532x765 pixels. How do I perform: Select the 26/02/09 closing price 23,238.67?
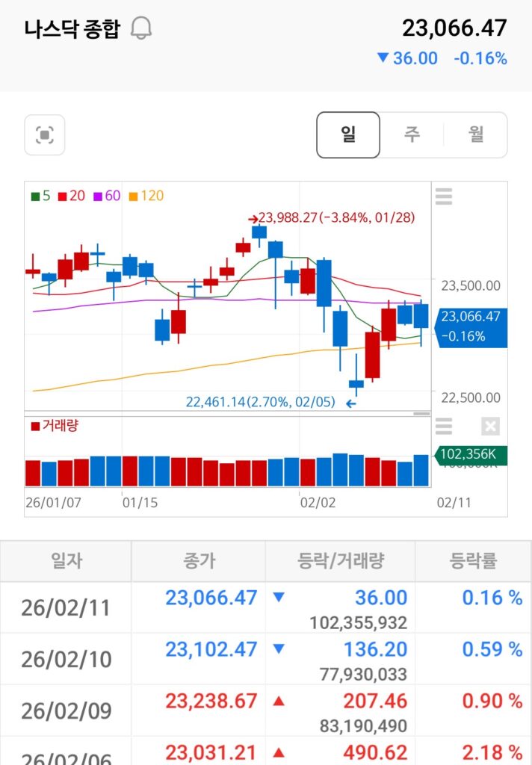[211, 701]
